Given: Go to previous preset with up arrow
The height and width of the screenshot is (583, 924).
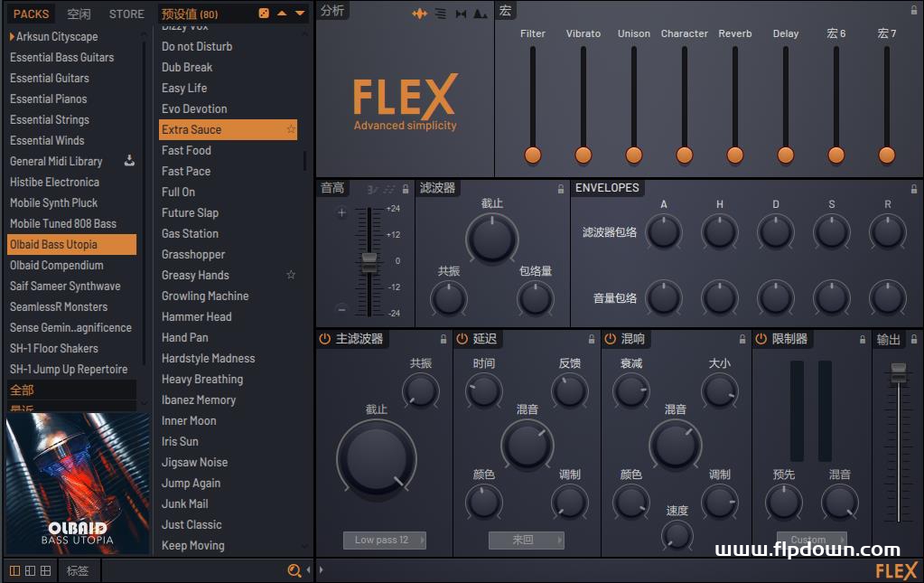Looking at the screenshot, I should [x=282, y=14].
